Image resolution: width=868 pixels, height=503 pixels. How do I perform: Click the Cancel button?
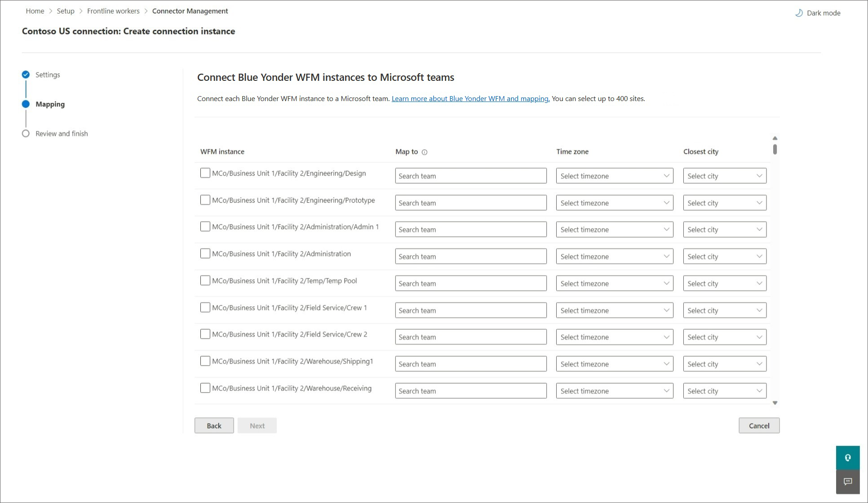click(x=759, y=426)
